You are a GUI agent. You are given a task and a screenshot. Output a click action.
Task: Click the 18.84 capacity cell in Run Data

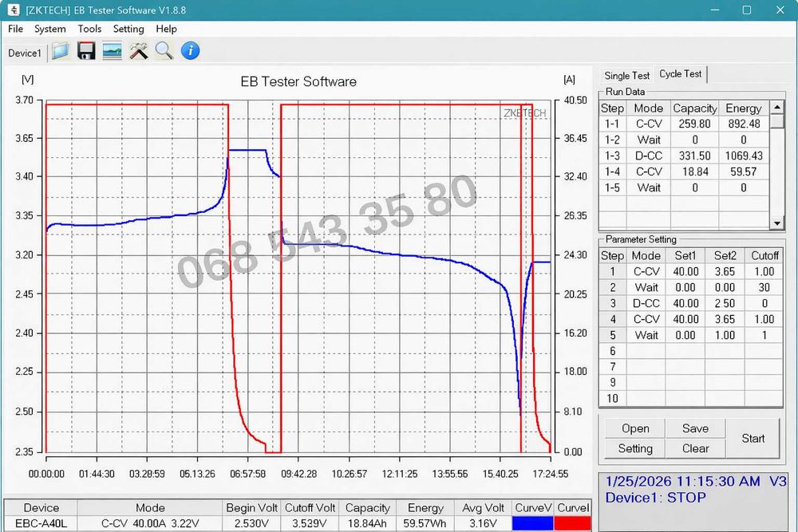(x=695, y=172)
